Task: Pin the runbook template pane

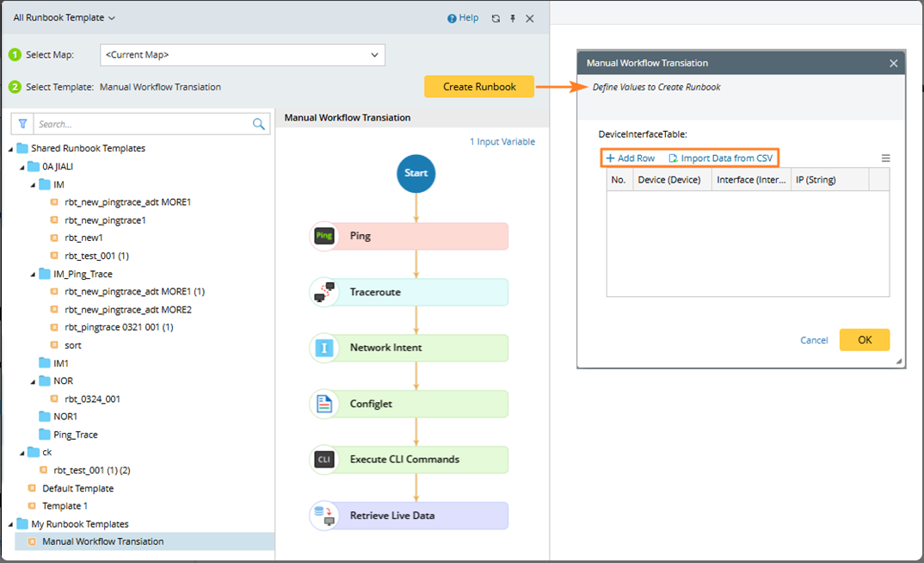Action: pyautogui.click(x=513, y=18)
